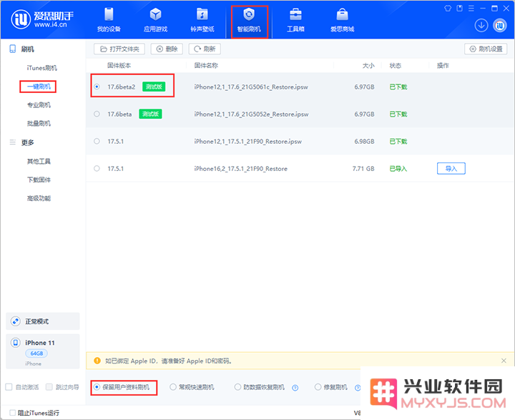
Task: Click help icon beside 防数据恢复刷机
Action: tap(295, 388)
